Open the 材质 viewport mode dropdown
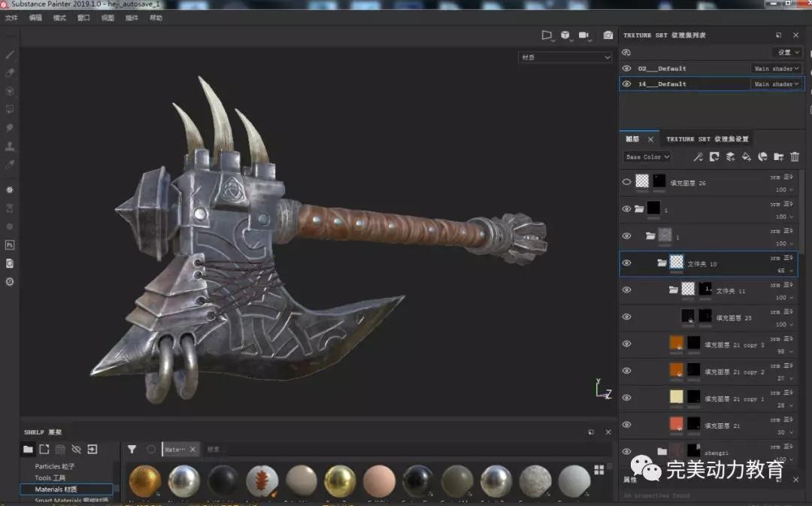 click(x=565, y=57)
